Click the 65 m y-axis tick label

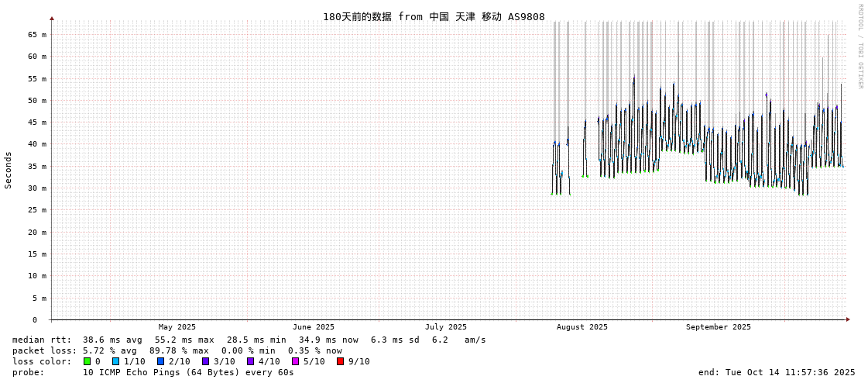(37, 34)
